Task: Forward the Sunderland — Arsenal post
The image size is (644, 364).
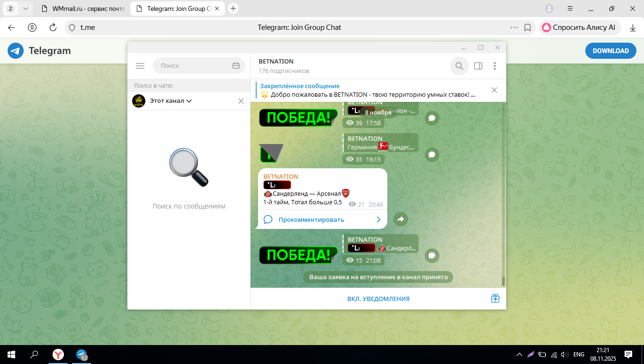Action: point(400,219)
